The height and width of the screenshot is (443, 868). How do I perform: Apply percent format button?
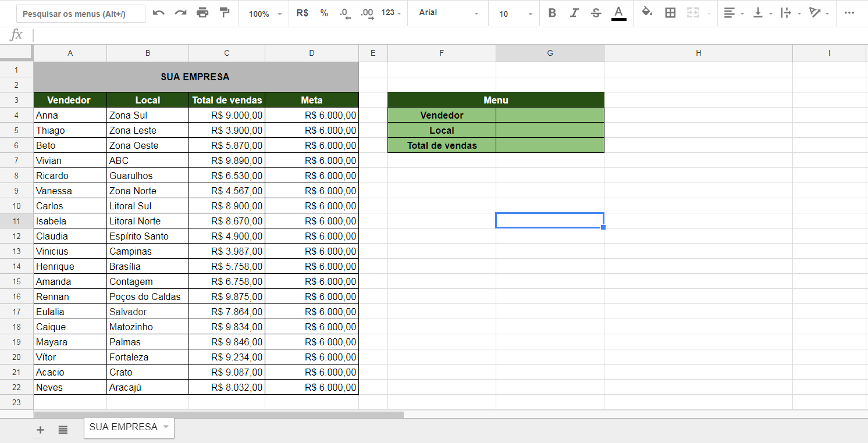324,13
